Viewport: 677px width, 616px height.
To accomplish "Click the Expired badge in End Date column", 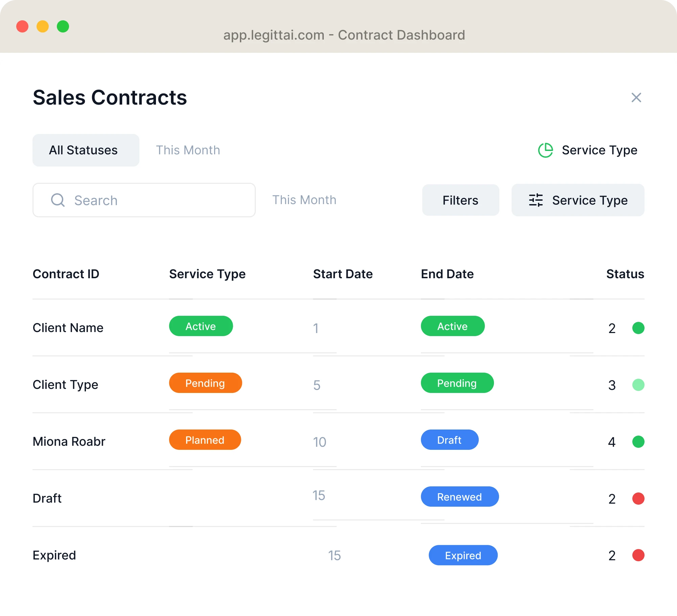I will (x=463, y=555).
